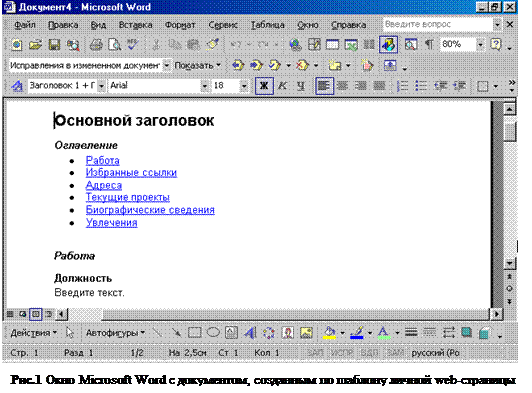Toggle the Track Changes icon
This screenshot has width=532, height=393.
pos(367,65)
